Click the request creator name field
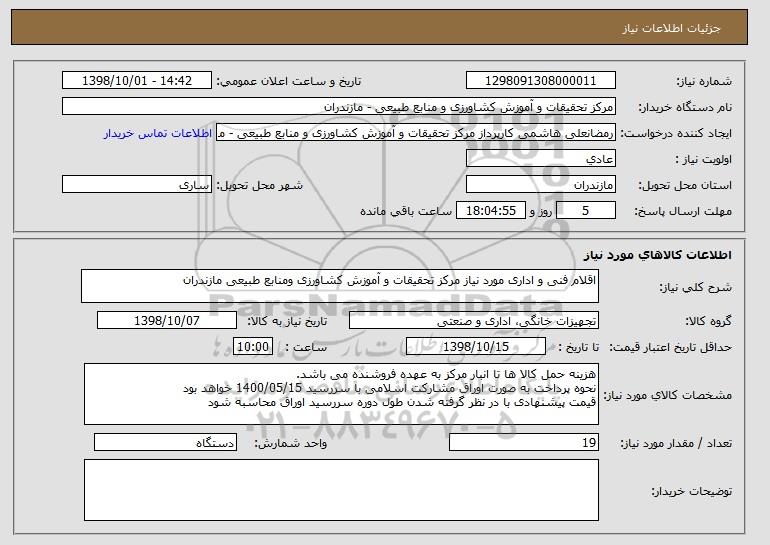The height and width of the screenshot is (545, 770). pos(416,133)
